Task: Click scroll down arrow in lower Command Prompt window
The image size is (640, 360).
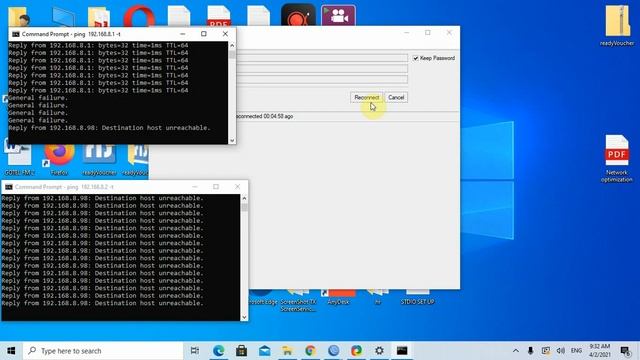Action: coord(244,317)
